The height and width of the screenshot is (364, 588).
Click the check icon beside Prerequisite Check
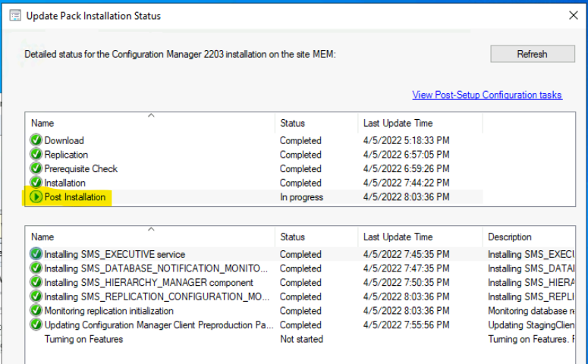[x=36, y=168]
